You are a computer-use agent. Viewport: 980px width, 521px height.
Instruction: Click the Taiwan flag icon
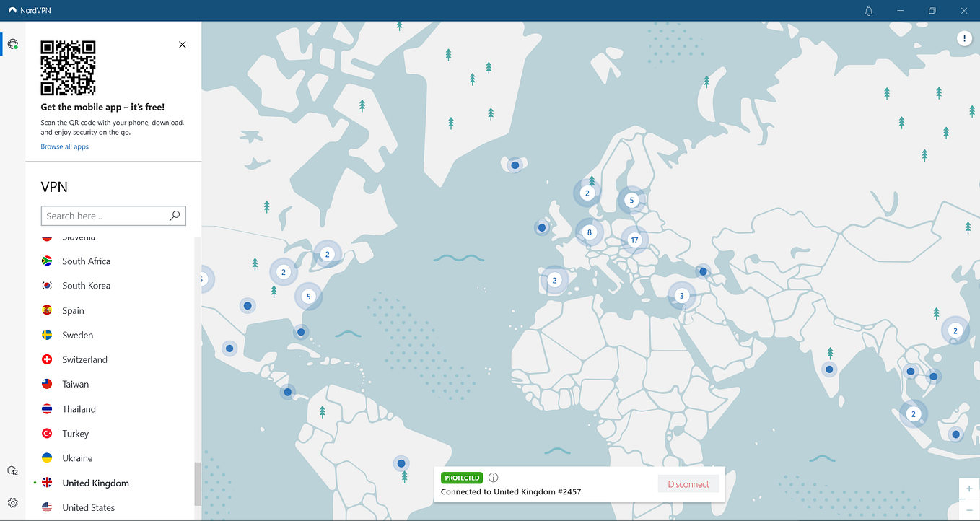coord(46,383)
